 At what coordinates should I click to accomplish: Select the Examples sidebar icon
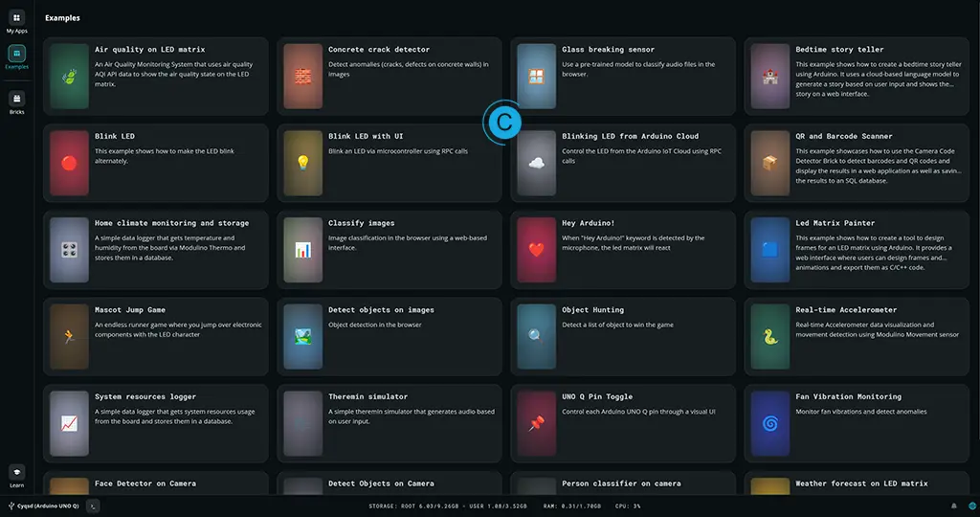tap(16, 56)
